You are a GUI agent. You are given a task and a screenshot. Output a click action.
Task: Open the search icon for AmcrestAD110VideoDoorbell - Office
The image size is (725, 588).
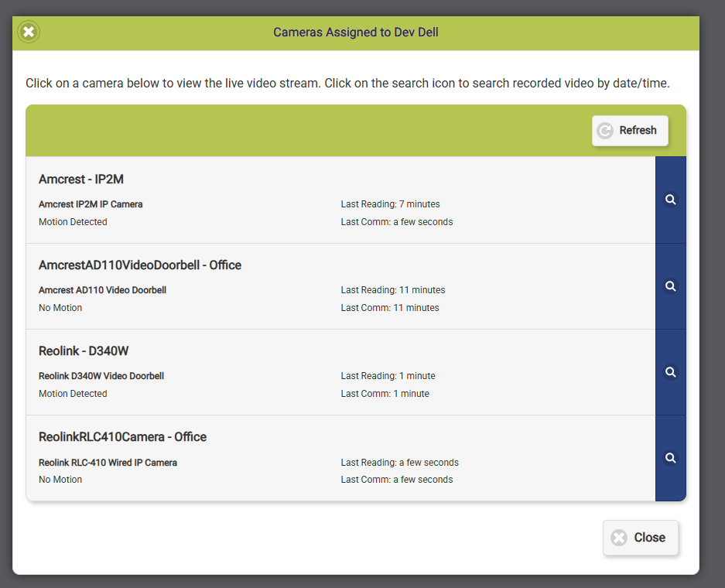(x=670, y=286)
